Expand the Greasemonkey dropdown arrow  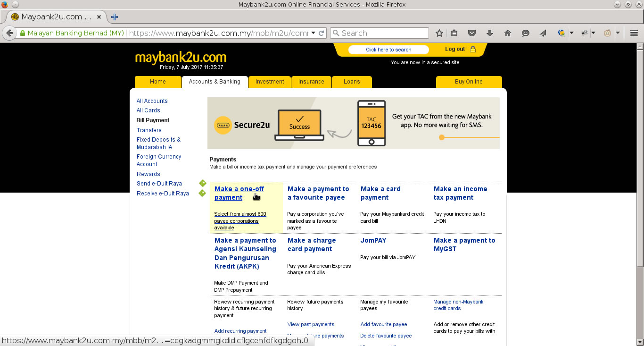pyautogui.click(x=618, y=33)
